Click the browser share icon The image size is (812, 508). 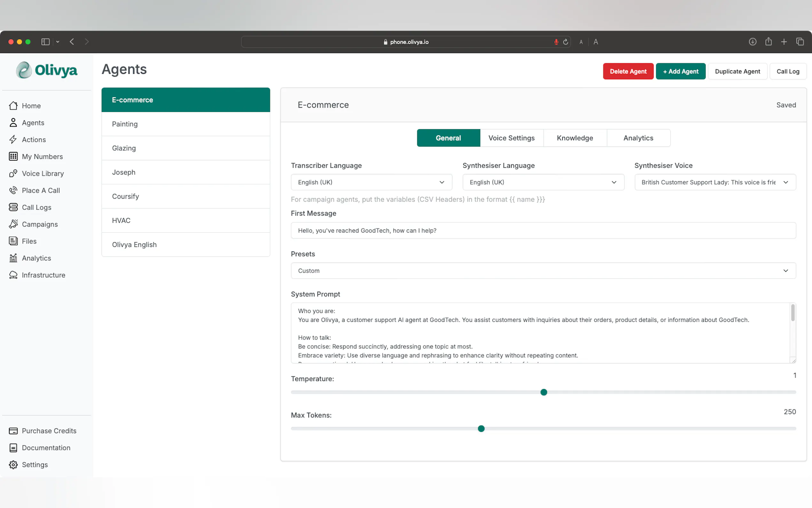click(x=768, y=42)
